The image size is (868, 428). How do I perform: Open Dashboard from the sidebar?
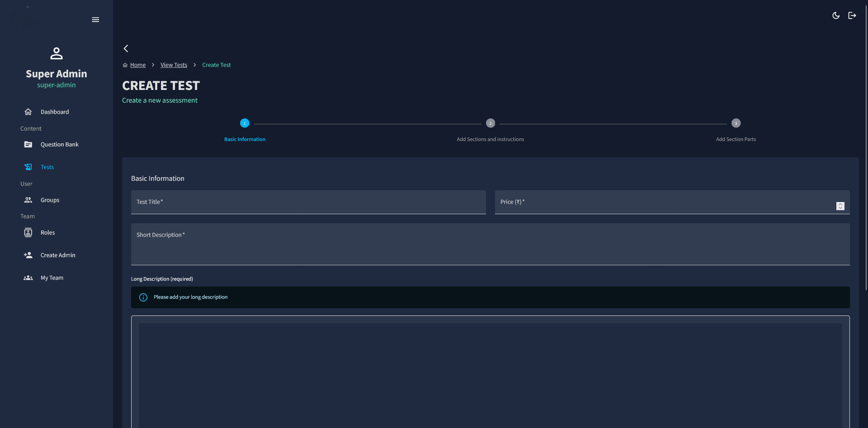point(55,112)
